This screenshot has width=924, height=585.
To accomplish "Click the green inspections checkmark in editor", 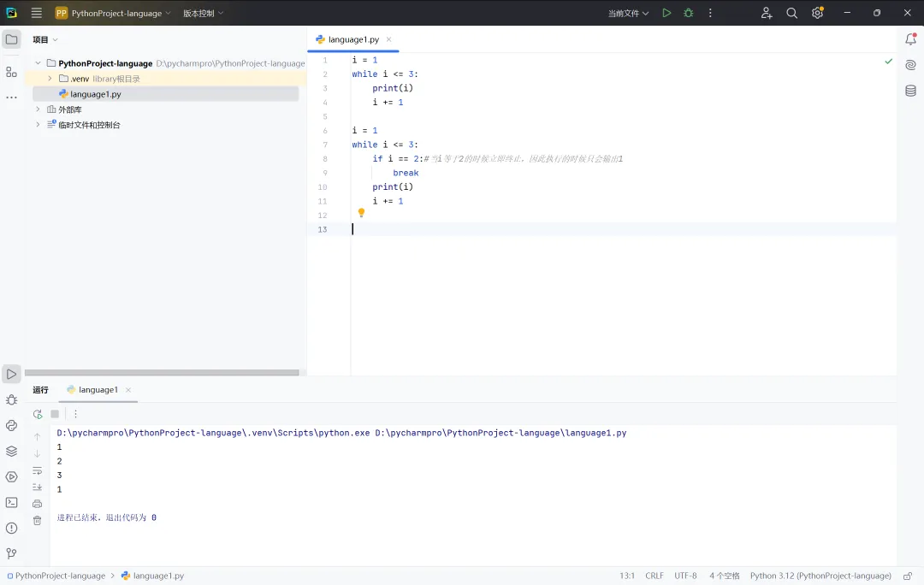I will click(x=889, y=62).
